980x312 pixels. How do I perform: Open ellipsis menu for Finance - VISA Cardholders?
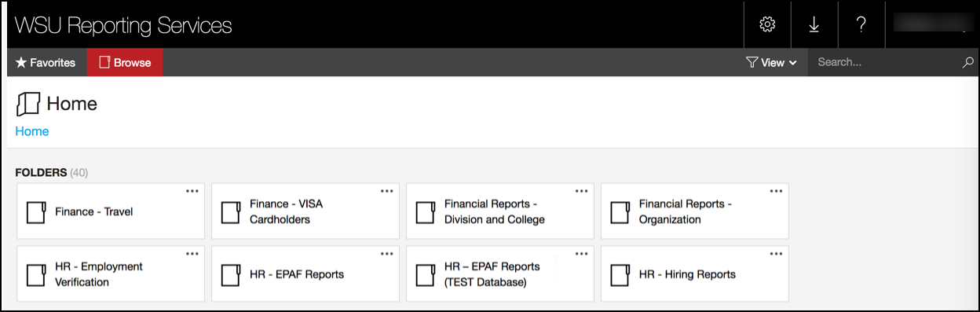387,191
